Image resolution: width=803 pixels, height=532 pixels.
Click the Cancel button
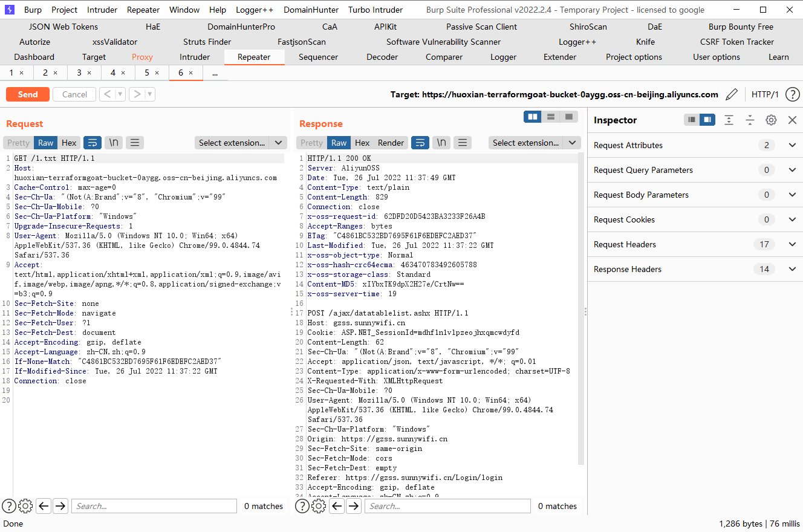[74, 94]
